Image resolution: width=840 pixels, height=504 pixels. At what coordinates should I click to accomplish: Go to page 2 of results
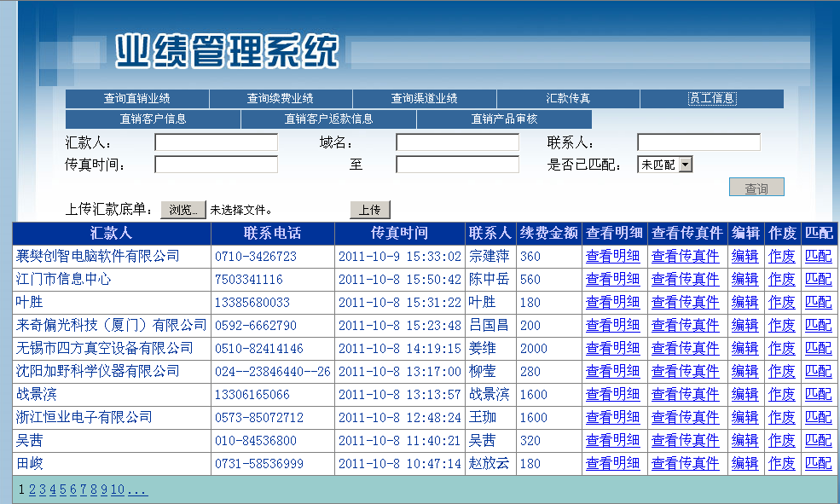point(32,490)
